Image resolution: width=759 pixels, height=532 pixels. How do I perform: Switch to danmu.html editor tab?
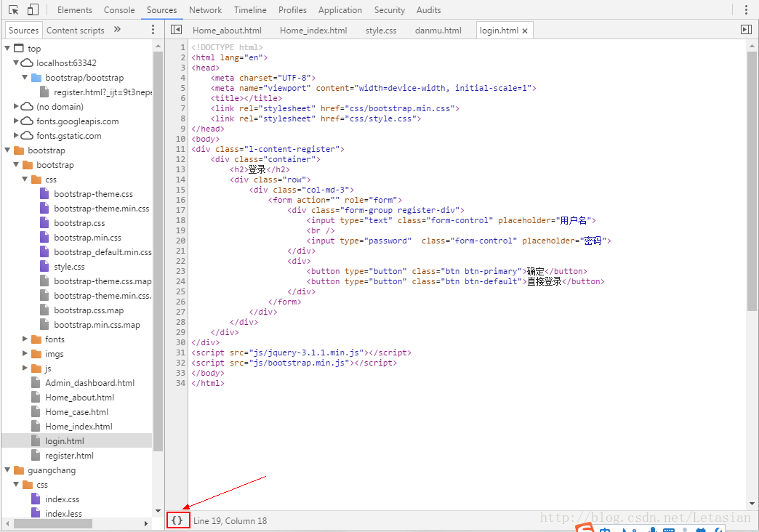[x=438, y=30]
